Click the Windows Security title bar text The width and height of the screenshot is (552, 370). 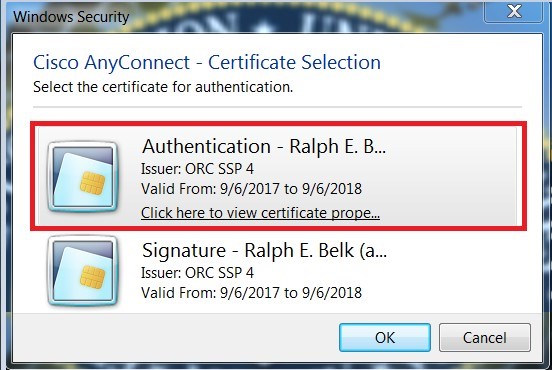pos(71,17)
